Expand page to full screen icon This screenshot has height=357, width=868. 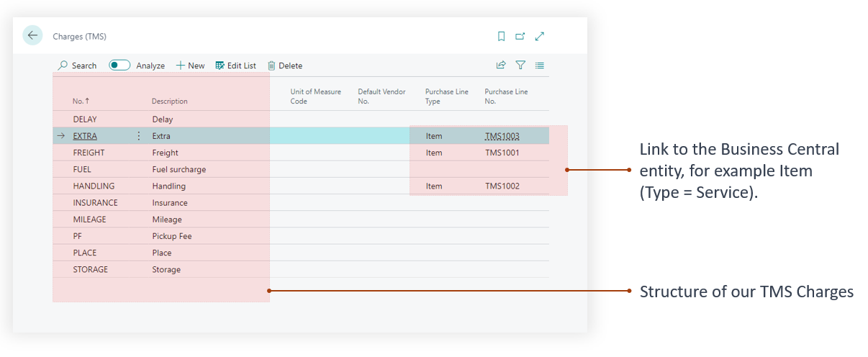540,36
